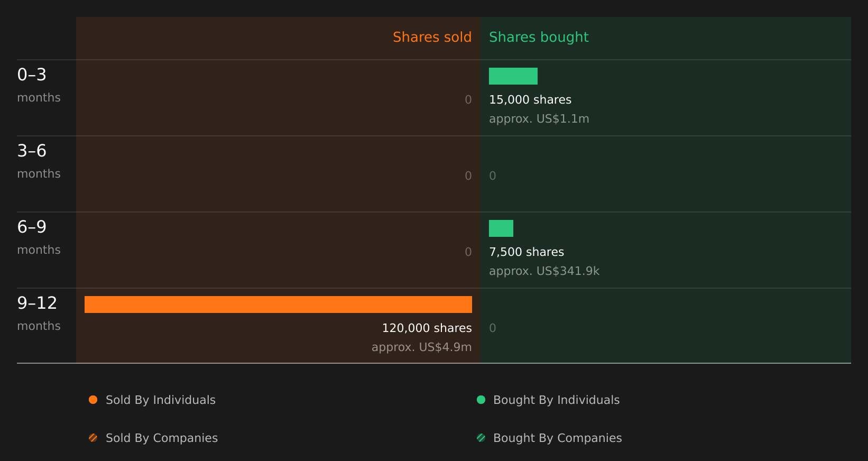Click the zero sold value in 0–3 months row

[468, 100]
